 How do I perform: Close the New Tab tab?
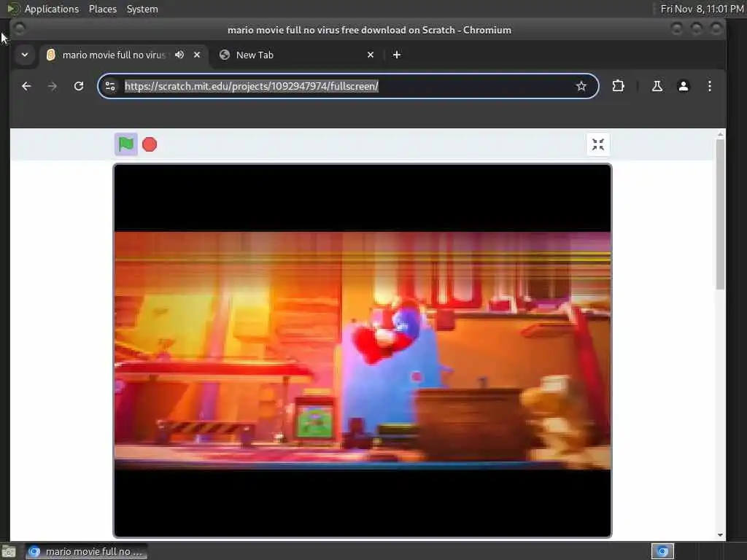pos(370,55)
